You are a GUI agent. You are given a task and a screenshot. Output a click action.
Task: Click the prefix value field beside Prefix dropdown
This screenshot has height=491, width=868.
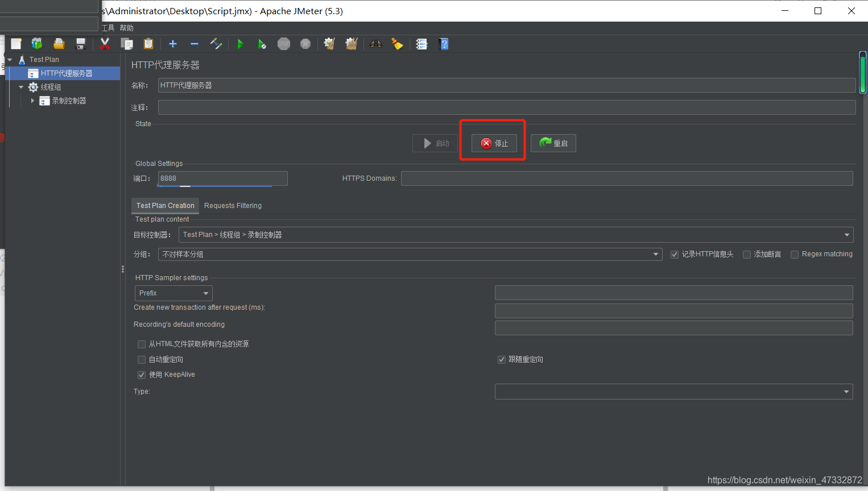pos(674,293)
